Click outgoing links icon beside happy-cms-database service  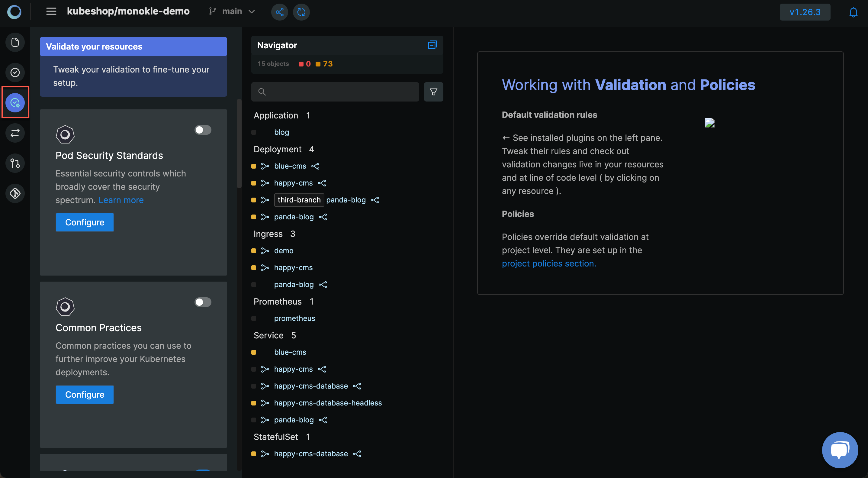[357, 386]
